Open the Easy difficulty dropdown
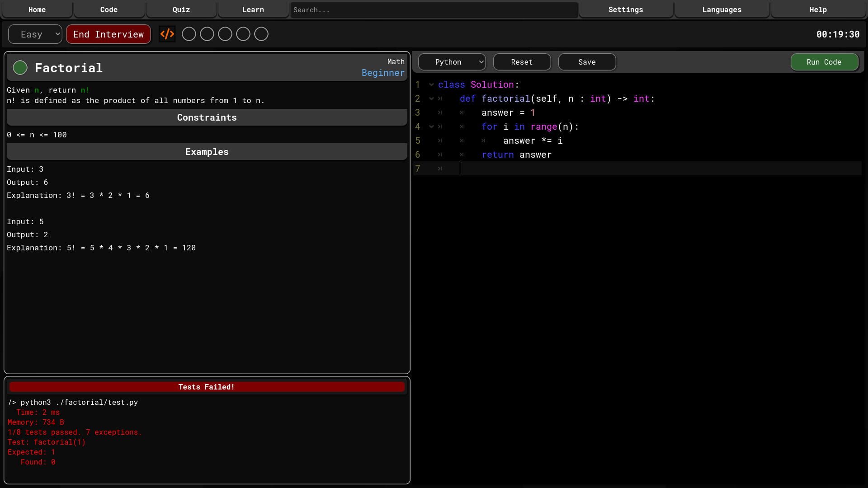868x488 pixels. pos(35,34)
